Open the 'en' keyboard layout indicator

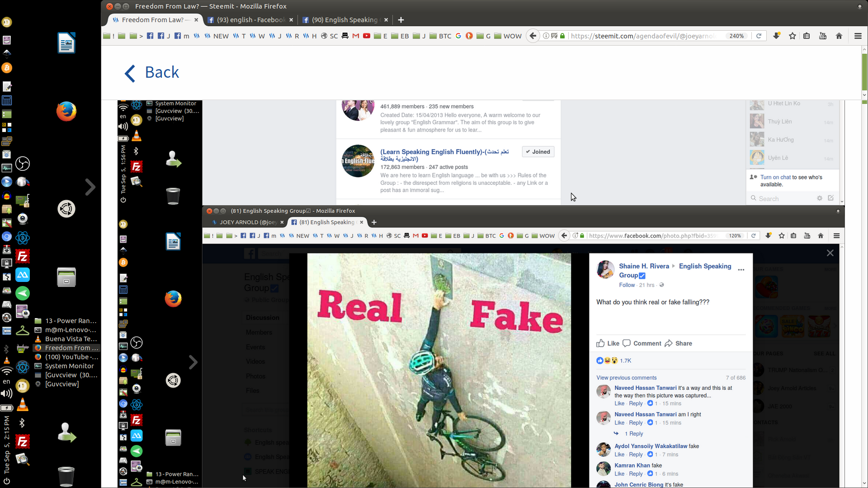click(x=7, y=382)
